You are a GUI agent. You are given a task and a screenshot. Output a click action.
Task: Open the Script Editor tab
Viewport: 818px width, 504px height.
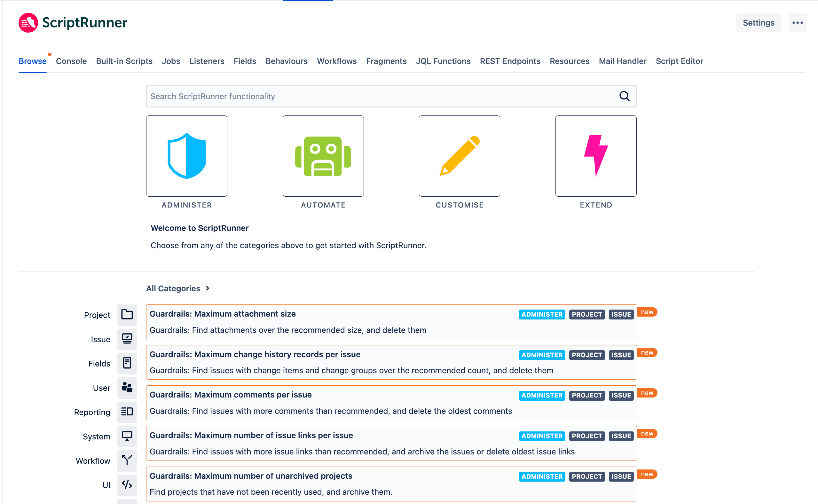[x=679, y=61]
